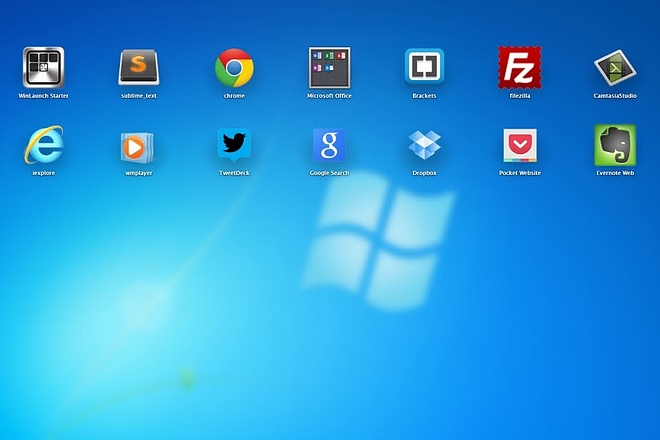Click the "Google Search" label text

[329, 173]
